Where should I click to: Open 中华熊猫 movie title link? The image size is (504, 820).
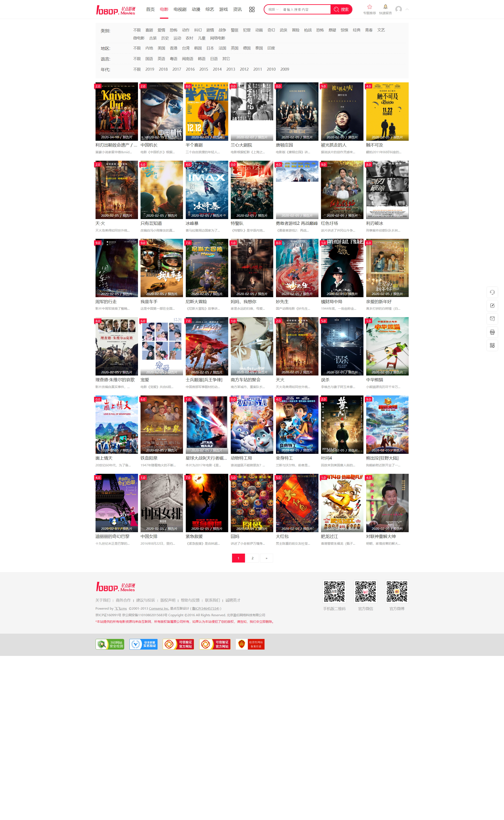[x=375, y=380]
